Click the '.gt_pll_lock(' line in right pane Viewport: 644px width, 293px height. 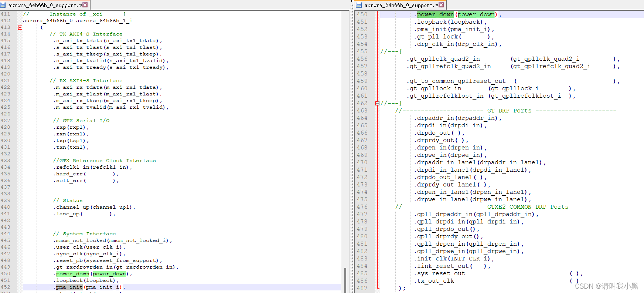click(x=454, y=37)
